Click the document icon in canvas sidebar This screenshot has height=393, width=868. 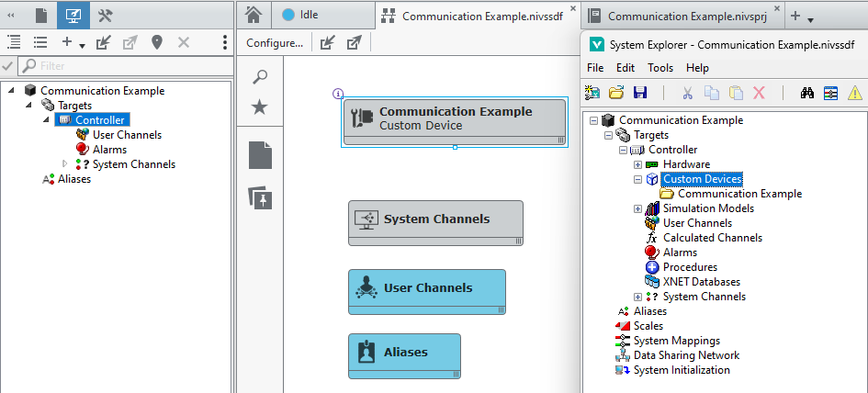point(260,155)
